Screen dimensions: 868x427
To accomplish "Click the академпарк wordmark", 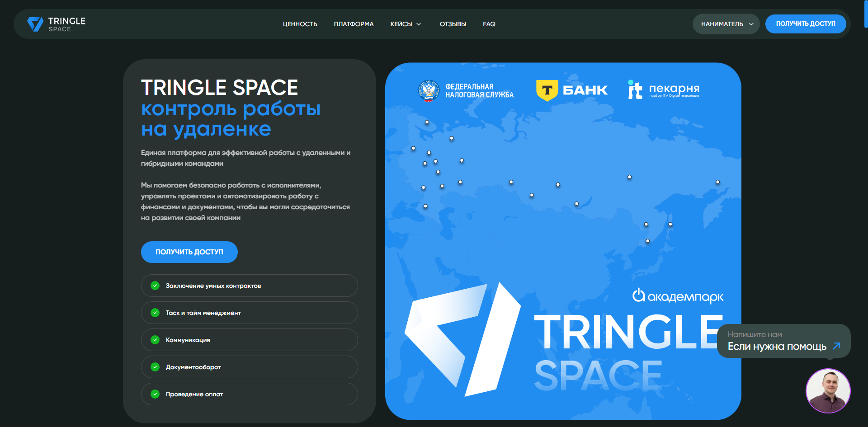I will point(685,297).
